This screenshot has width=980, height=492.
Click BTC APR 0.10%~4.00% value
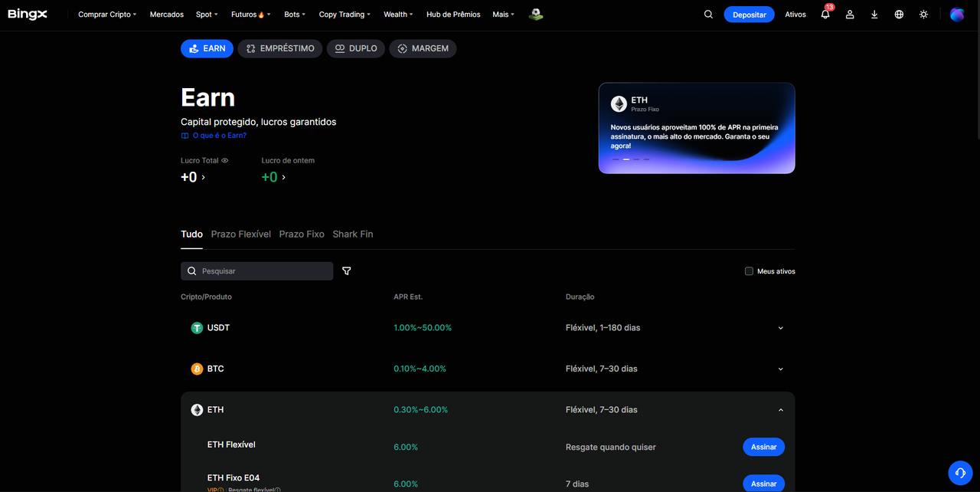tap(420, 369)
